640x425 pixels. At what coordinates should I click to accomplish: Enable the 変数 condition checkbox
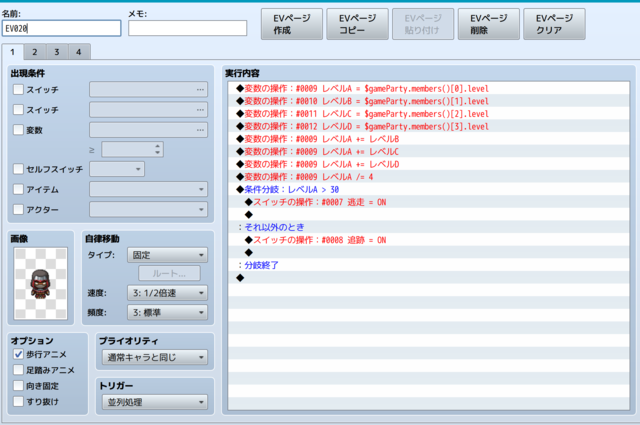(x=18, y=130)
